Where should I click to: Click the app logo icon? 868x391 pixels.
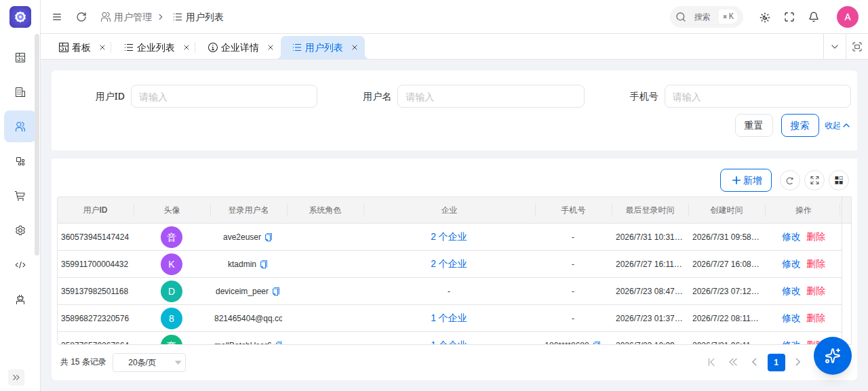click(x=20, y=17)
